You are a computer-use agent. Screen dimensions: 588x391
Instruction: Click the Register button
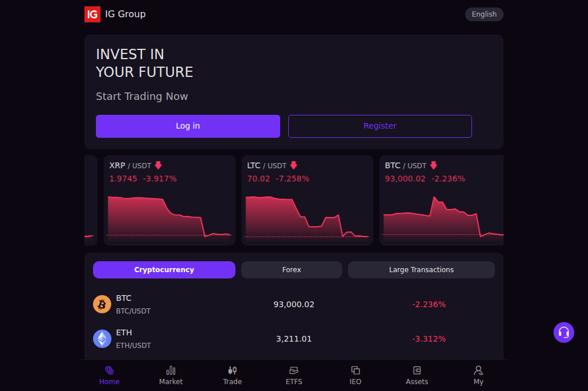click(x=380, y=126)
